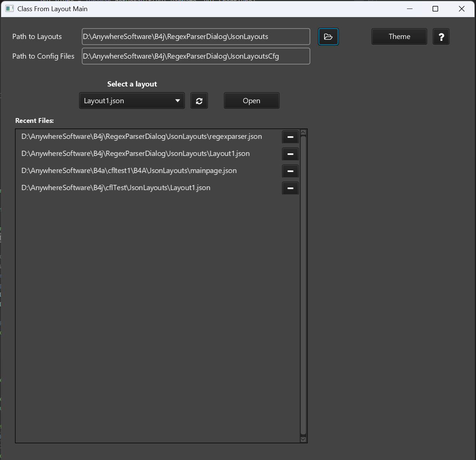This screenshot has width=476, height=460.
Task: Close the Class From Layout window
Action: tap(462, 9)
